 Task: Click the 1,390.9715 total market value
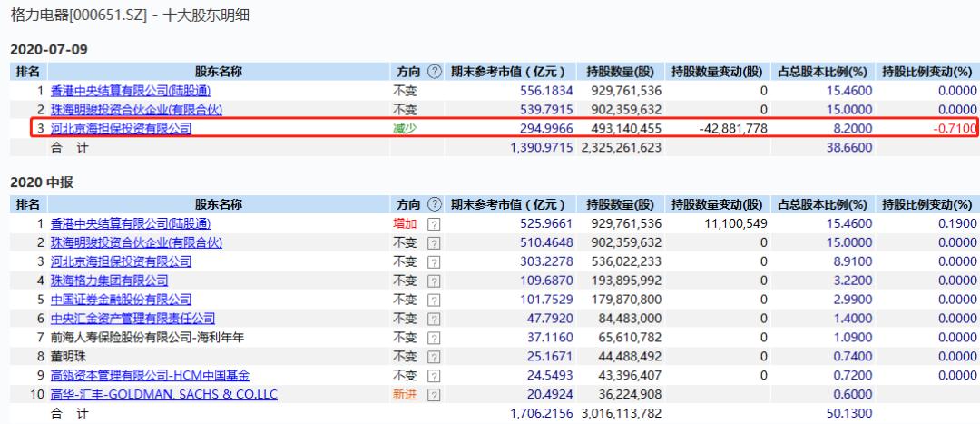(541, 148)
